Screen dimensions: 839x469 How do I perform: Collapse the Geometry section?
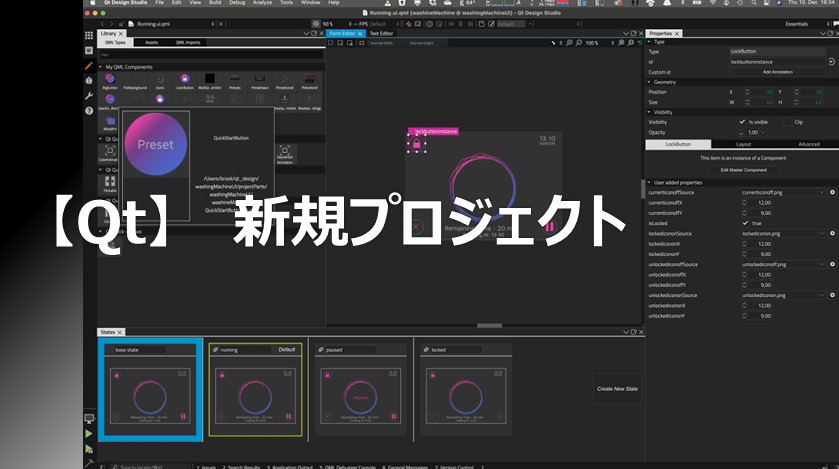coord(649,82)
